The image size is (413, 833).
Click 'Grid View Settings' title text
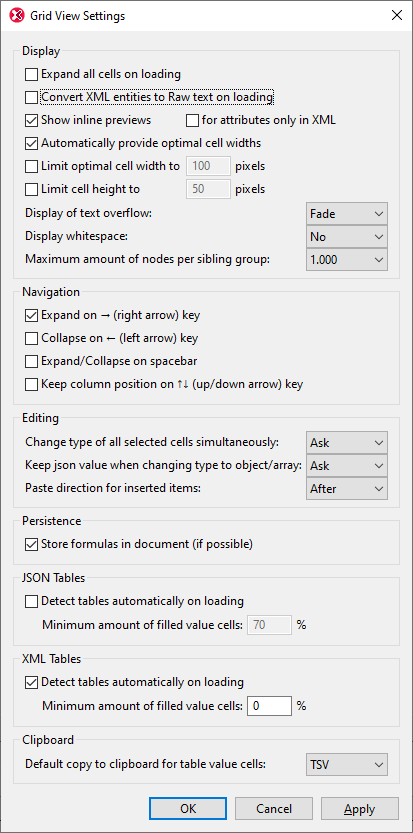click(x=78, y=16)
